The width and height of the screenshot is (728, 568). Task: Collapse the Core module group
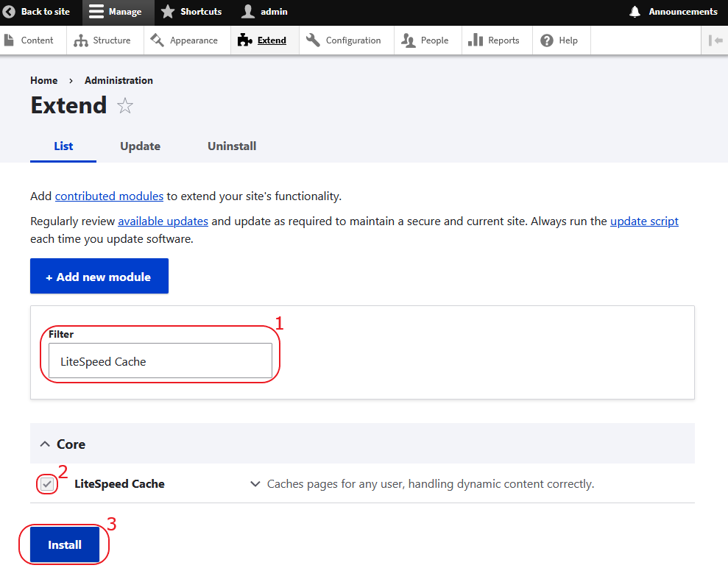click(x=45, y=444)
